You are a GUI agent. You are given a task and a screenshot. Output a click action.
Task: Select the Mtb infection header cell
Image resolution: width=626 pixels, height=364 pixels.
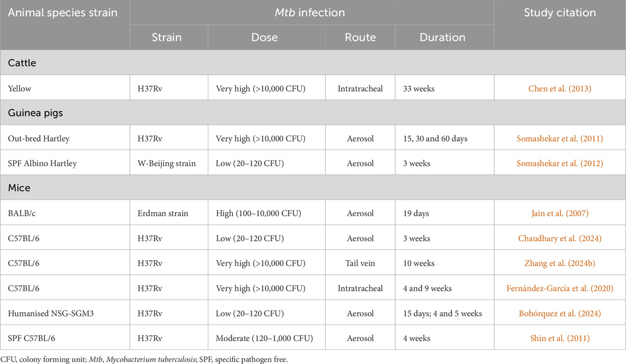[x=310, y=13]
